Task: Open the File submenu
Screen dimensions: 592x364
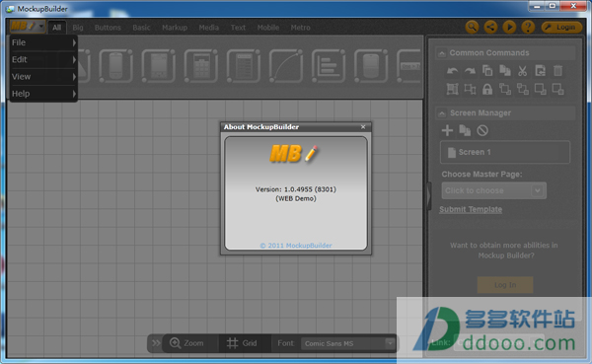Action: pos(43,42)
